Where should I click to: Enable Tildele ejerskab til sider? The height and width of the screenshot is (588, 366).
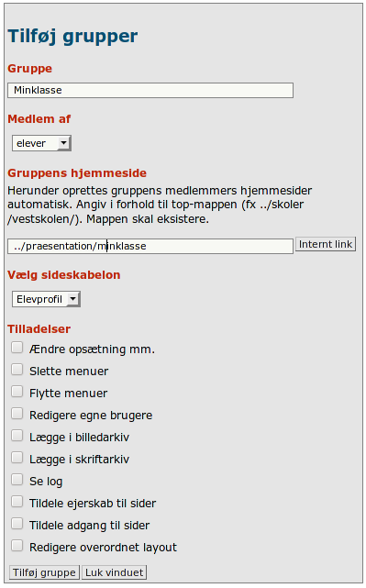pyautogui.click(x=17, y=502)
